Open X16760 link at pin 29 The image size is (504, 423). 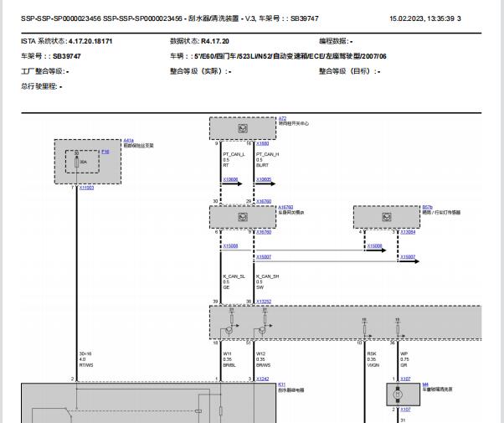264,201
